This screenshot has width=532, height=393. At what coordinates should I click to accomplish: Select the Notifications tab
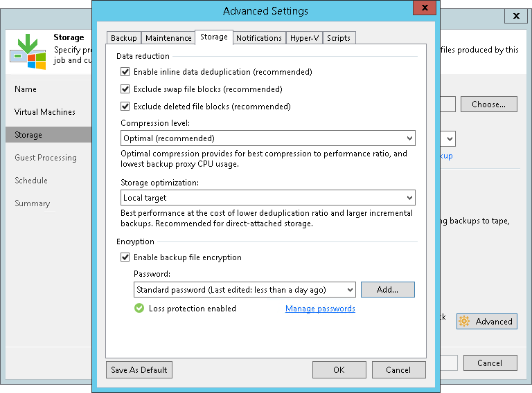tap(258, 38)
